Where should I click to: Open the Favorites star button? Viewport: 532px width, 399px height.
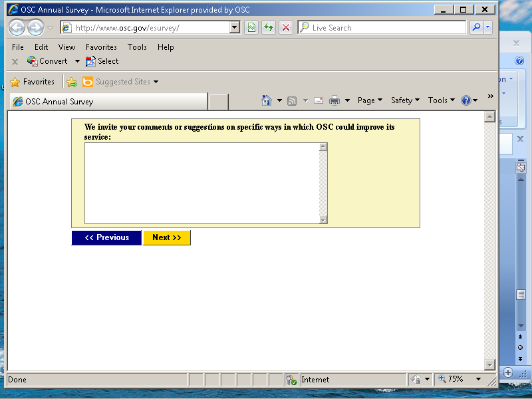click(33, 82)
